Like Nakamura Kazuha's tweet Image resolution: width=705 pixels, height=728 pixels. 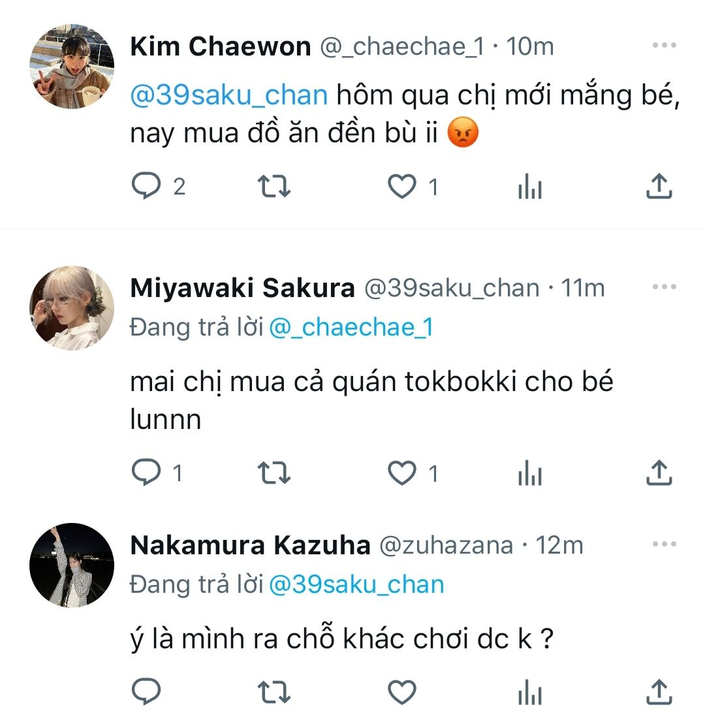click(402, 692)
